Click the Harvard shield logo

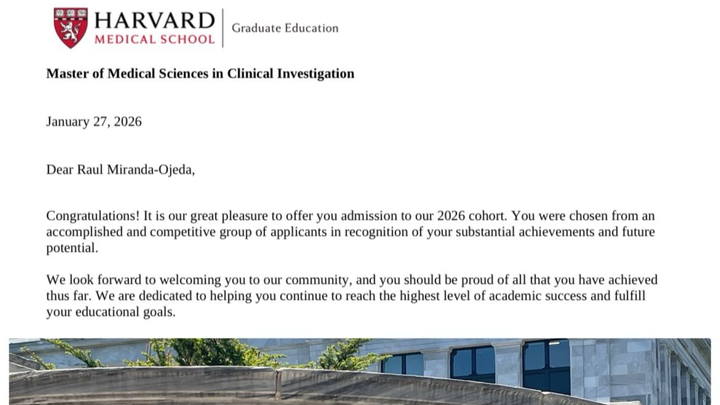tap(70, 26)
